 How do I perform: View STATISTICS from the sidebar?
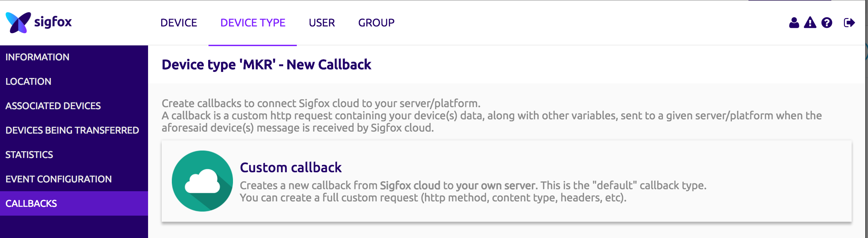point(29,155)
